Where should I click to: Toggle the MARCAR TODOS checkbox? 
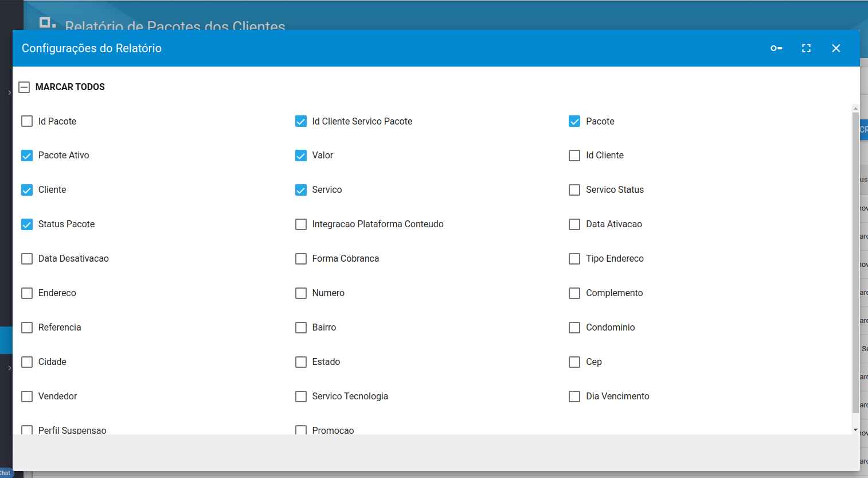click(24, 87)
